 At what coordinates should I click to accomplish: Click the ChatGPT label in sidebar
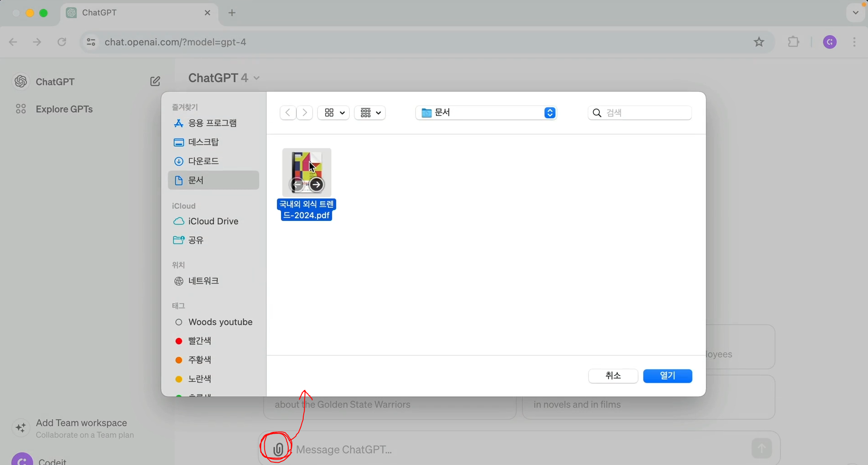click(55, 82)
